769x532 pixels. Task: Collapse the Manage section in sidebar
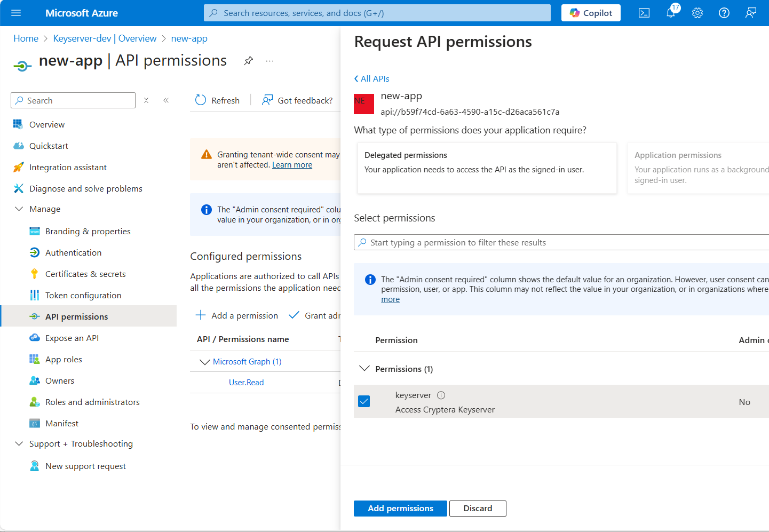20,209
